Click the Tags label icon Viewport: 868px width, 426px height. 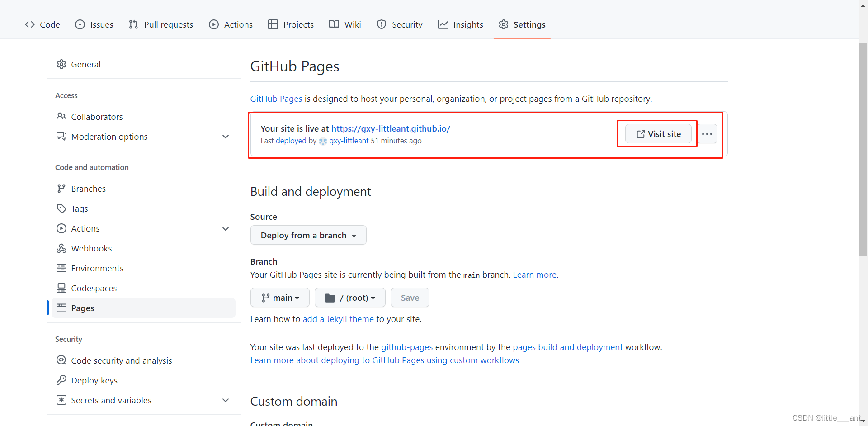coord(61,208)
